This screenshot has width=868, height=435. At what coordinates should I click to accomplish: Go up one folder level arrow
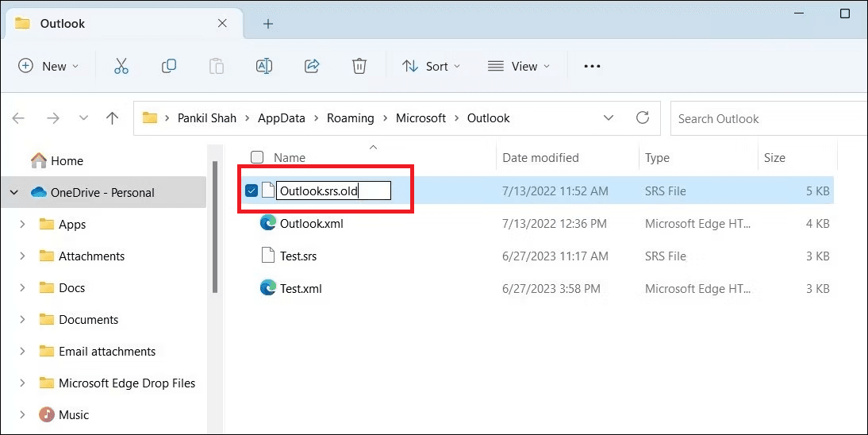point(113,118)
